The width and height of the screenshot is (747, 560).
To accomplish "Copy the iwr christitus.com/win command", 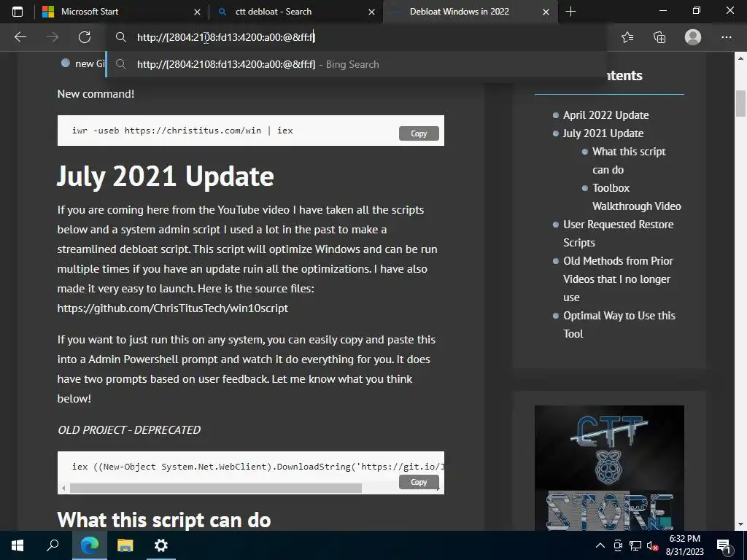I will click(x=419, y=133).
